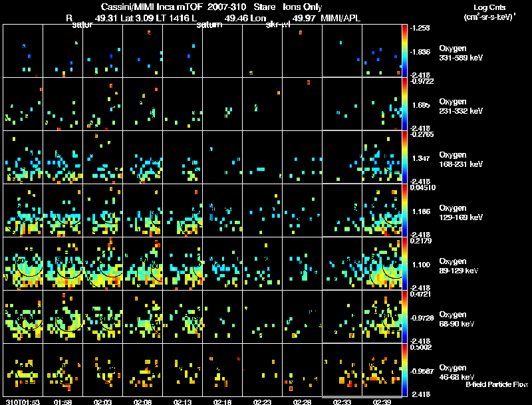Select the '1.186' colorbar value
532x405 pixels.
click(421, 211)
